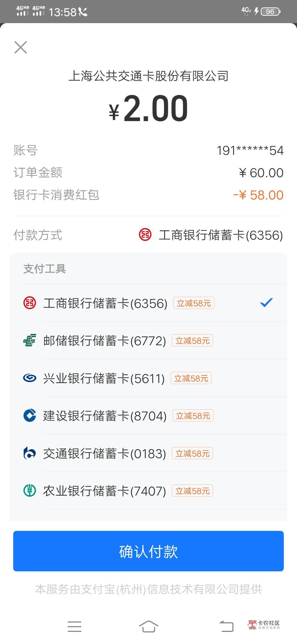Tap the Agricultural Bank logo icon
Image resolution: width=297 pixels, height=644 pixels.
[30, 490]
